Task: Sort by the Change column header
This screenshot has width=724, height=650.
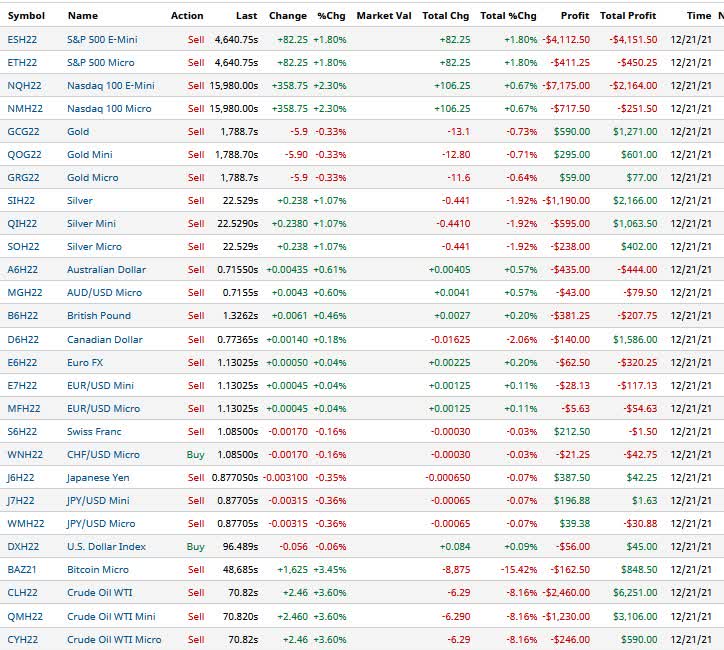Action: click(288, 16)
